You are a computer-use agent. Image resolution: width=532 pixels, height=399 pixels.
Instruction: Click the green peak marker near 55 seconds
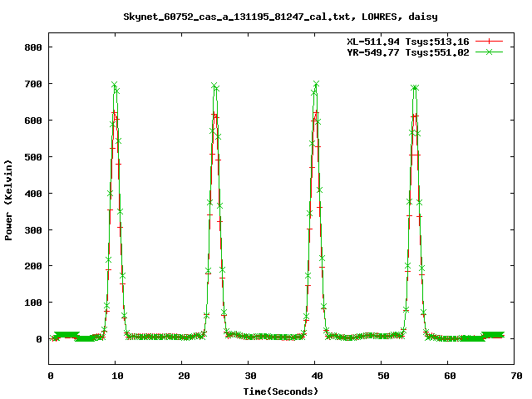coord(414,88)
